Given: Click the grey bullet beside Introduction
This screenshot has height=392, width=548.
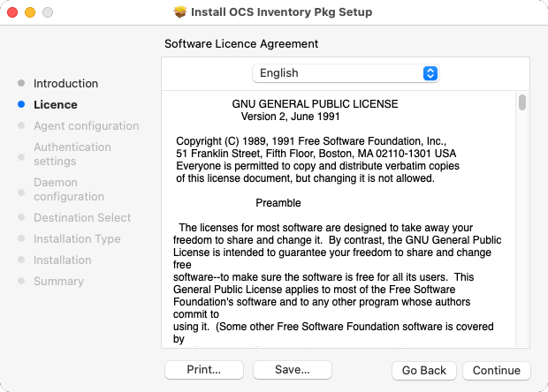Looking at the screenshot, I should click(x=21, y=83).
